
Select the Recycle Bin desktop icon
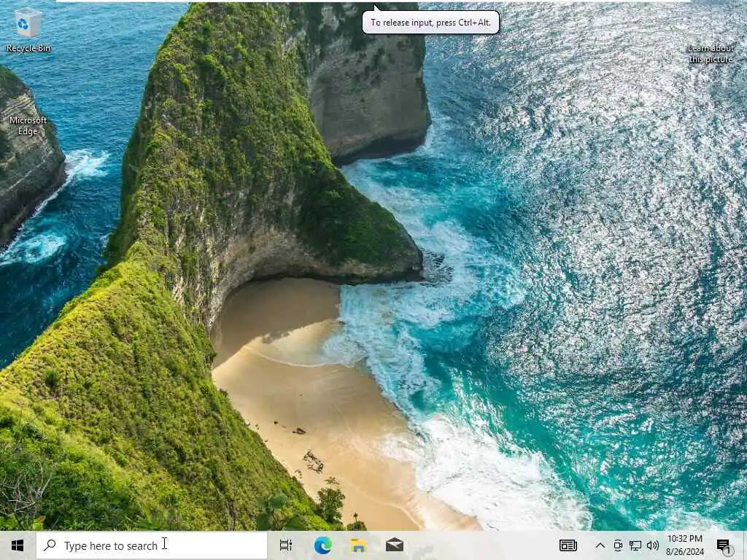pyautogui.click(x=28, y=30)
